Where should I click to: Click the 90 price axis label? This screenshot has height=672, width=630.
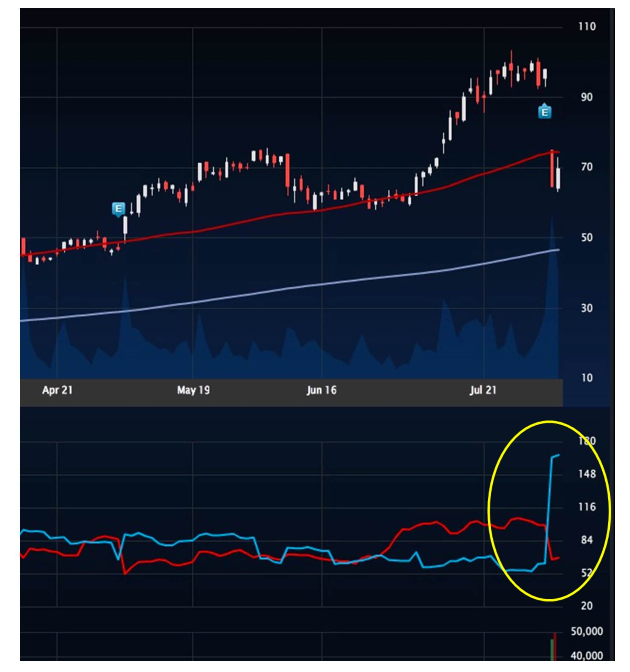(587, 97)
